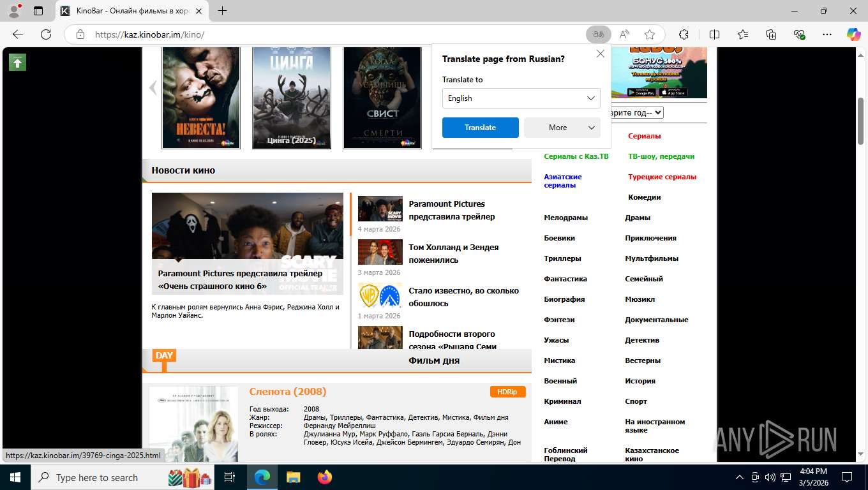Open Paramount Pictures представила трейлер side news
The width and height of the screenshot is (868, 490).
coord(452,210)
